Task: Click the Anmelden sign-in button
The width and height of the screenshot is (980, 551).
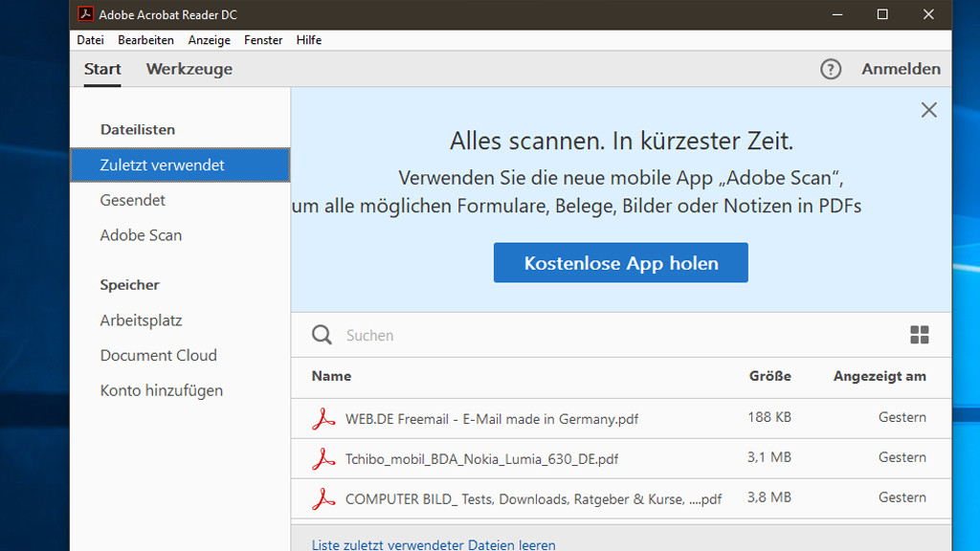Action: 902,69
